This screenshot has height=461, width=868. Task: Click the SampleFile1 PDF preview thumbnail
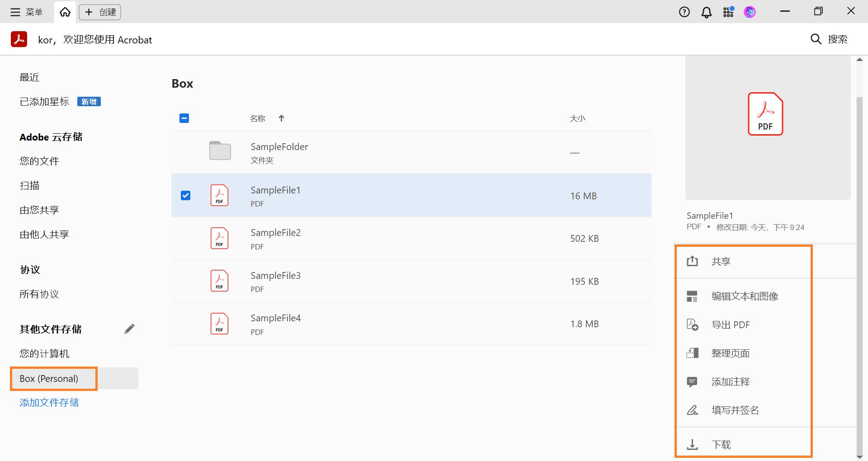coord(765,114)
